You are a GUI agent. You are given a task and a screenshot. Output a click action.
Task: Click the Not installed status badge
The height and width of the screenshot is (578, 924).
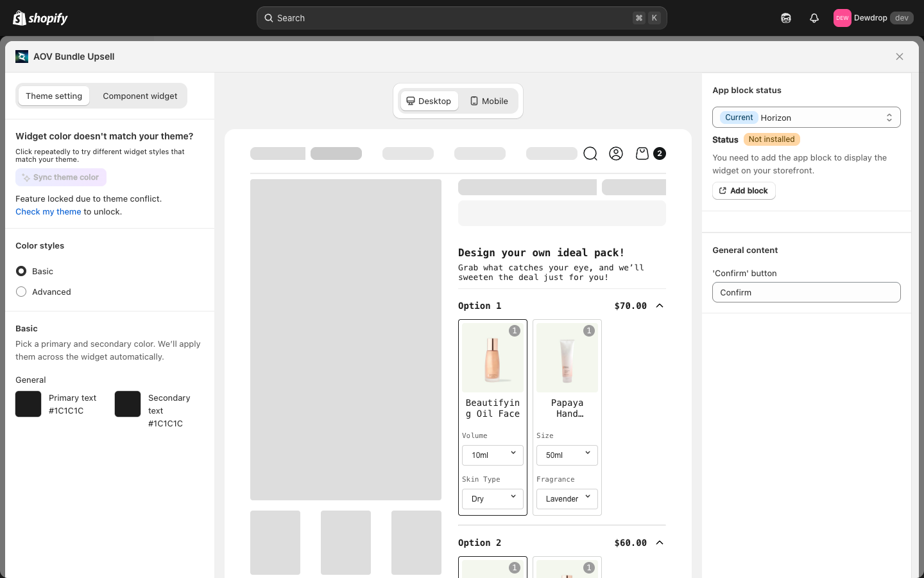pos(771,139)
